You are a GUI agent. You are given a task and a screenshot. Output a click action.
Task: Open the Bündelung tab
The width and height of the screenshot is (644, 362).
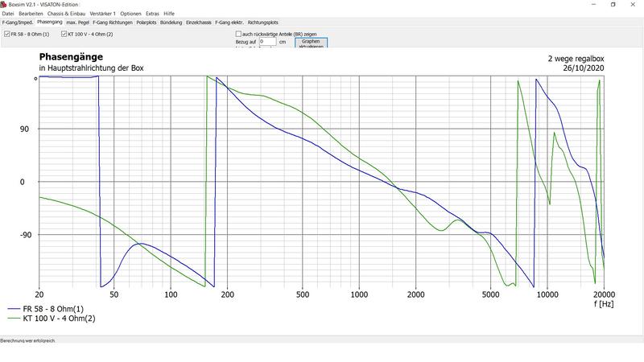tap(171, 23)
